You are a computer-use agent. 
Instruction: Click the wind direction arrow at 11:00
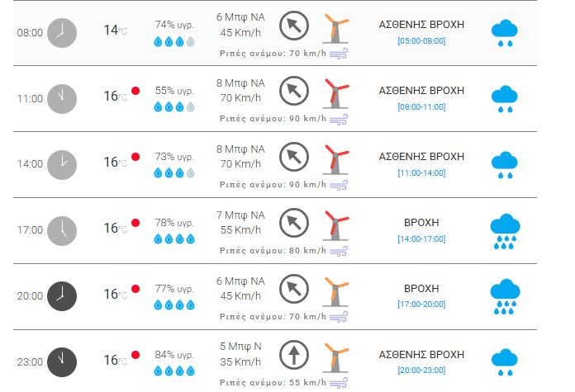(293, 91)
